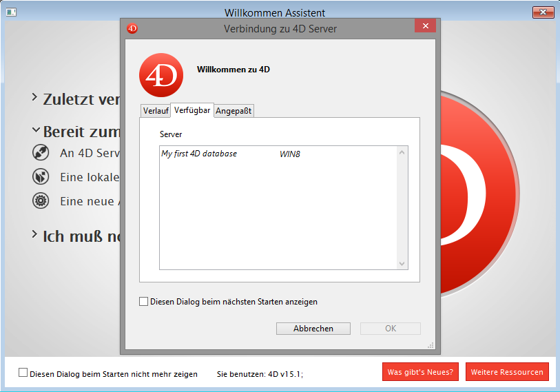
Task: Select the Verfügbar tab
Action: coord(192,110)
